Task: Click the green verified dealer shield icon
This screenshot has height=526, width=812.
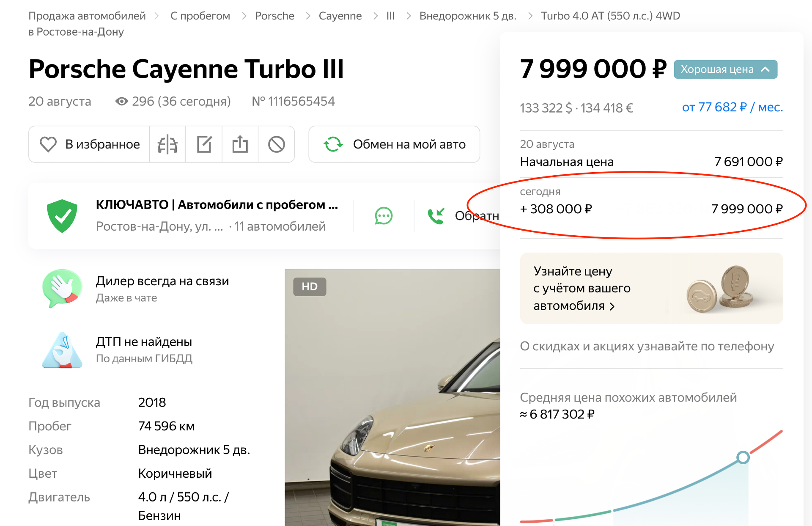Action: tap(62, 216)
